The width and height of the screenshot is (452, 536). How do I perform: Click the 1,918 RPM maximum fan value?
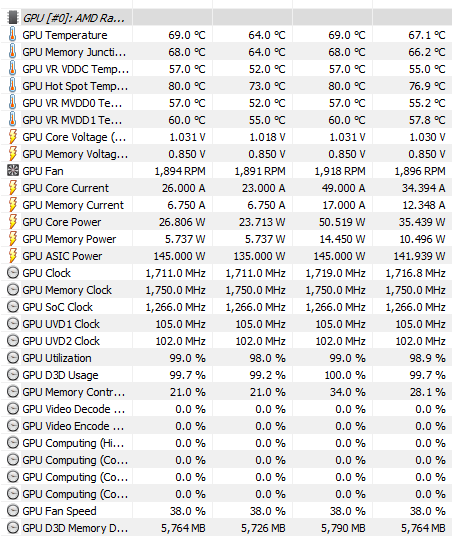click(340, 171)
